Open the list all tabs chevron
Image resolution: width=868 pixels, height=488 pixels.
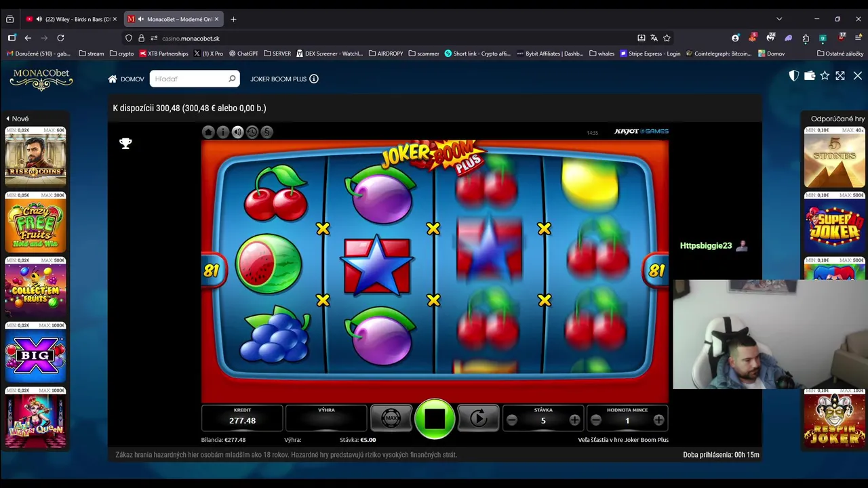(x=779, y=19)
